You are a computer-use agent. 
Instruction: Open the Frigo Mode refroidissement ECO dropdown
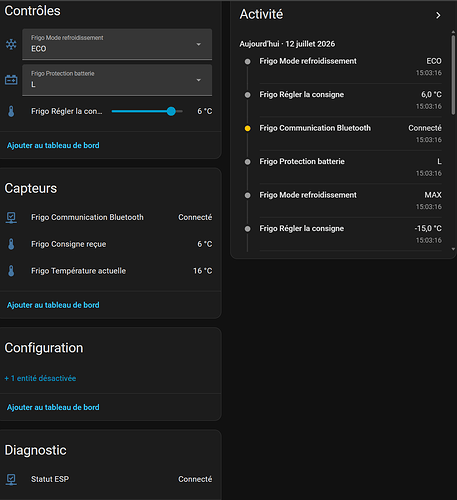(x=117, y=44)
